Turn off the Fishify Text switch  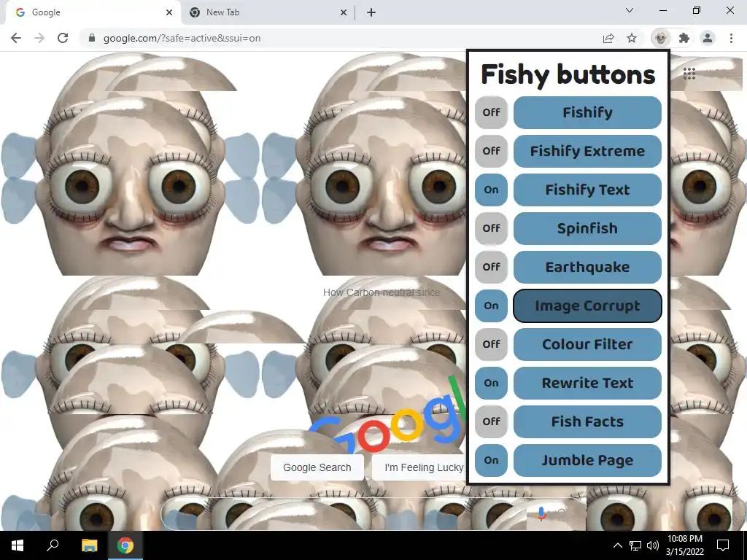point(491,190)
